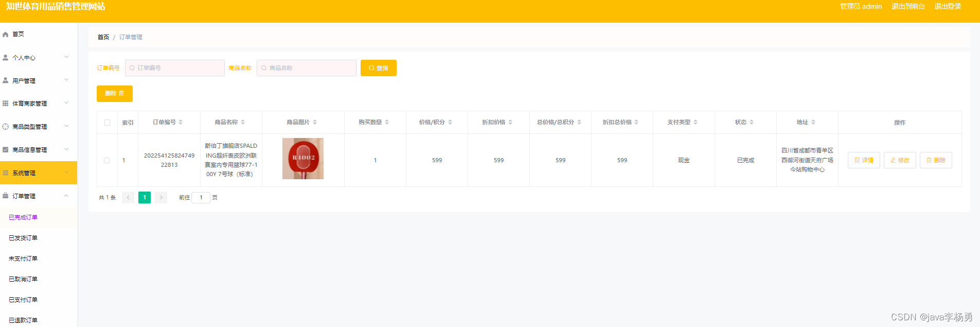
Task: Sort the table by the 价格/积分 column
Action: tap(450, 123)
